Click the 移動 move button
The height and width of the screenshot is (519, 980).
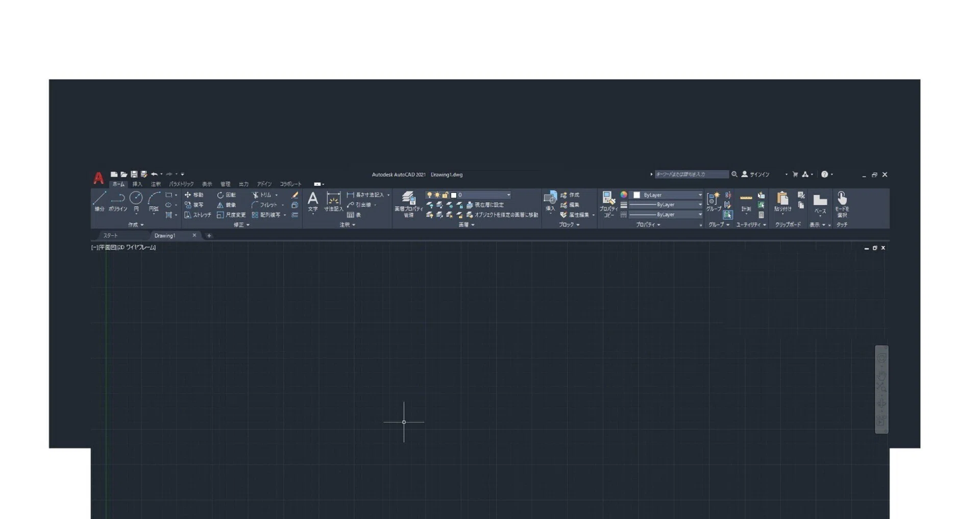[x=194, y=195]
